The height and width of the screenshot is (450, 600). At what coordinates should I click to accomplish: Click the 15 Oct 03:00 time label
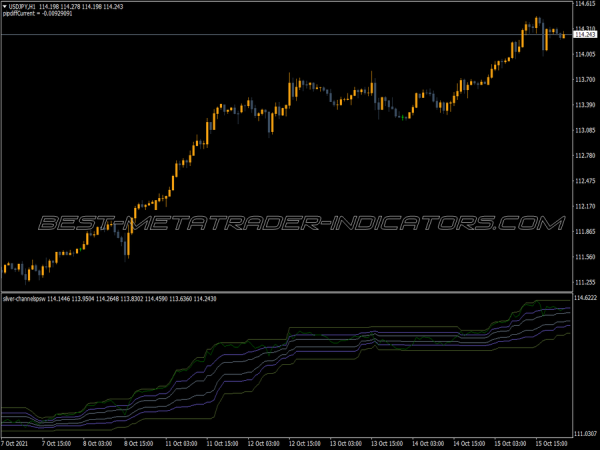coord(510,444)
